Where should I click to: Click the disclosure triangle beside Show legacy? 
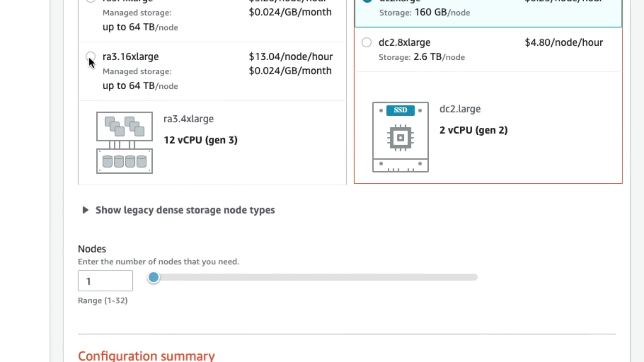point(85,210)
